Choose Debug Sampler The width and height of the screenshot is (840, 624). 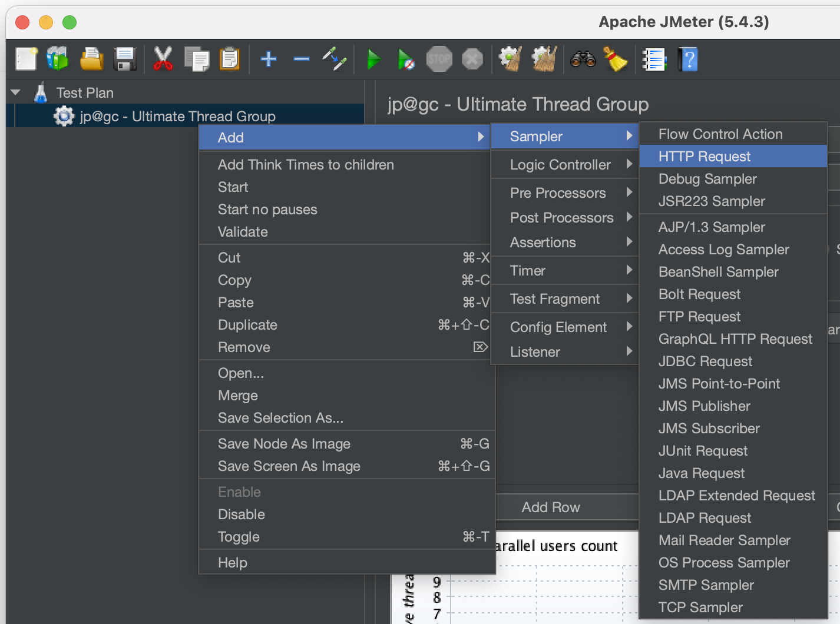733,179
